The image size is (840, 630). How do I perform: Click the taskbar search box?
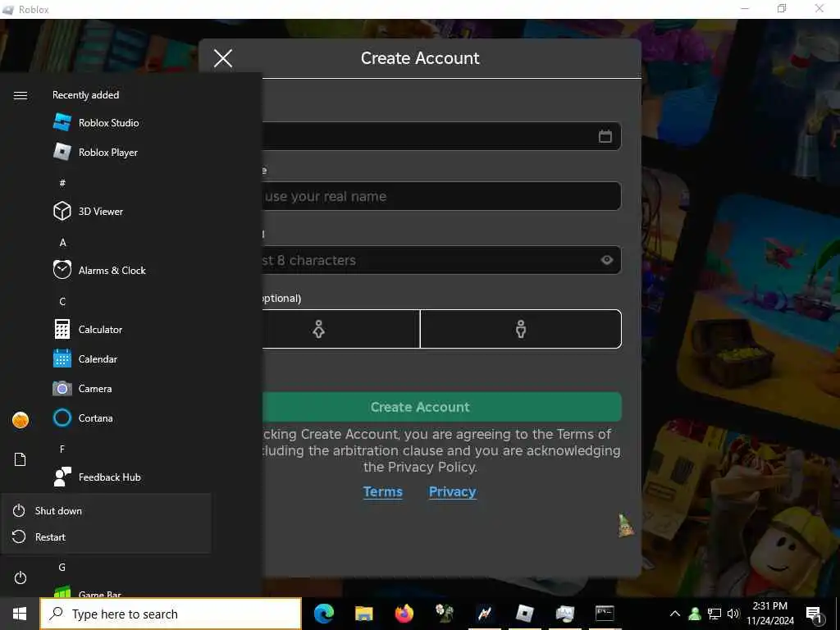pyautogui.click(x=171, y=614)
